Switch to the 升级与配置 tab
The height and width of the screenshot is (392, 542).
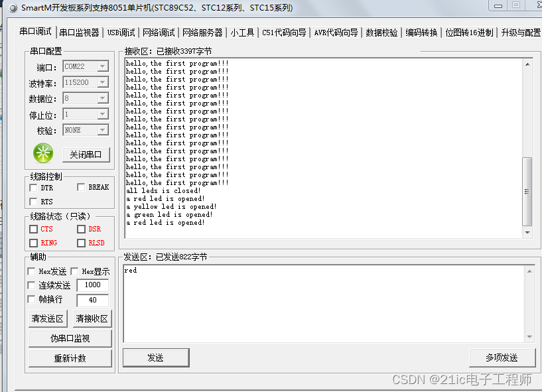521,33
